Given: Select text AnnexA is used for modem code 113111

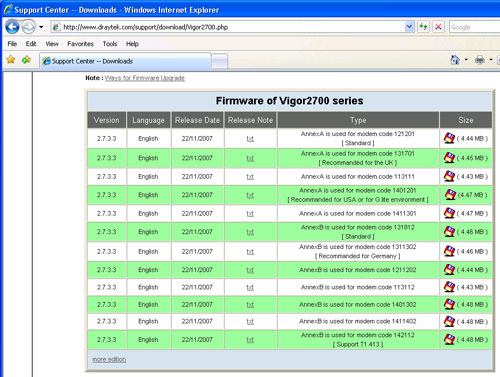Looking at the screenshot, I should (x=358, y=177).
